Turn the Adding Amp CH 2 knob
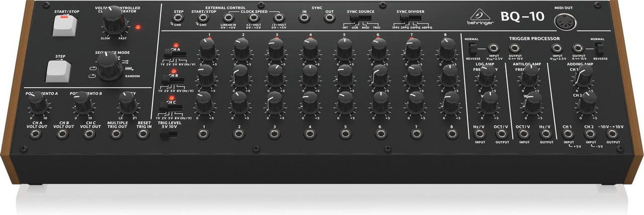644x215 pixels. coord(588,103)
